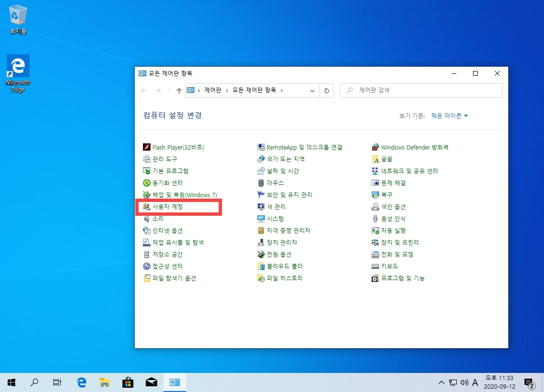
Task: Launch Microsoft Edge from the taskbar
Action: click(81, 382)
